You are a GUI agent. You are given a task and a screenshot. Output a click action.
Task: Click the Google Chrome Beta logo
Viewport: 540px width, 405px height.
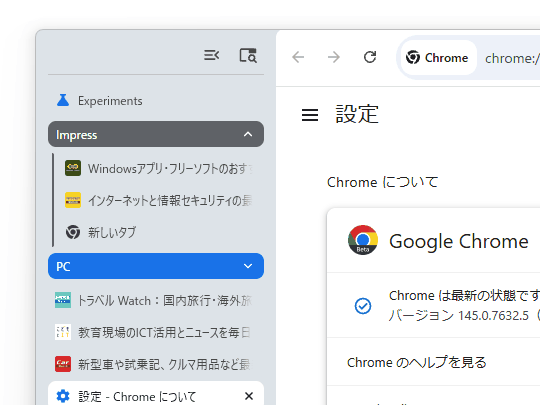pos(363,240)
